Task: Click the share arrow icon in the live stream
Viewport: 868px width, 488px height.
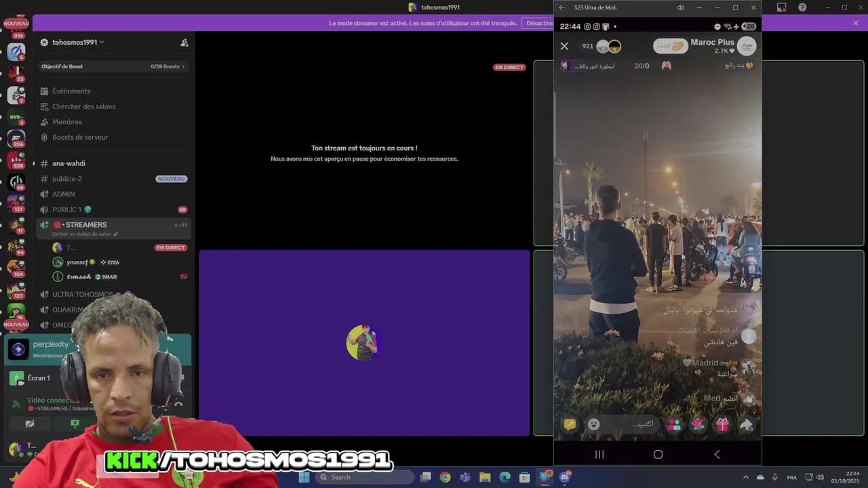Action: pos(746,425)
